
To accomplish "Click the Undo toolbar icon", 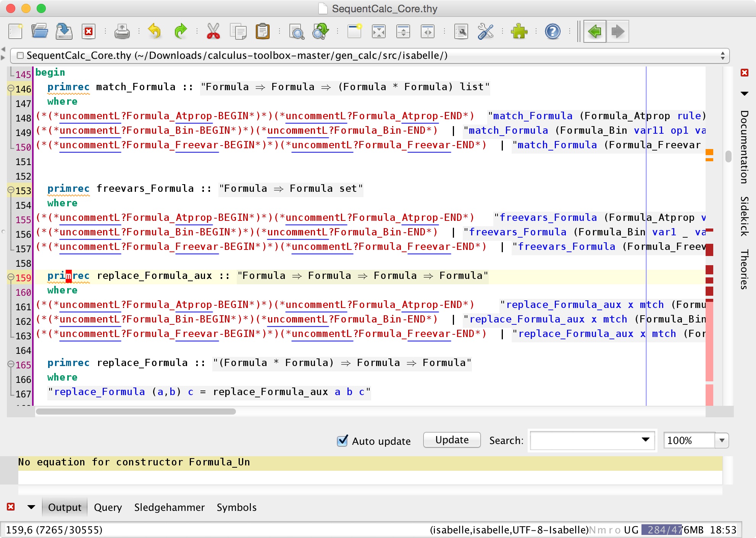I will click(x=153, y=31).
